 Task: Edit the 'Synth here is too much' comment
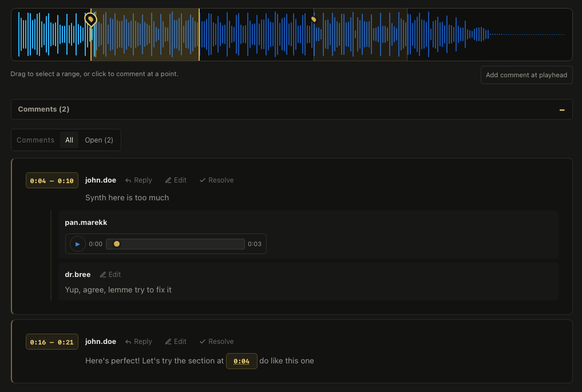tap(176, 180)
